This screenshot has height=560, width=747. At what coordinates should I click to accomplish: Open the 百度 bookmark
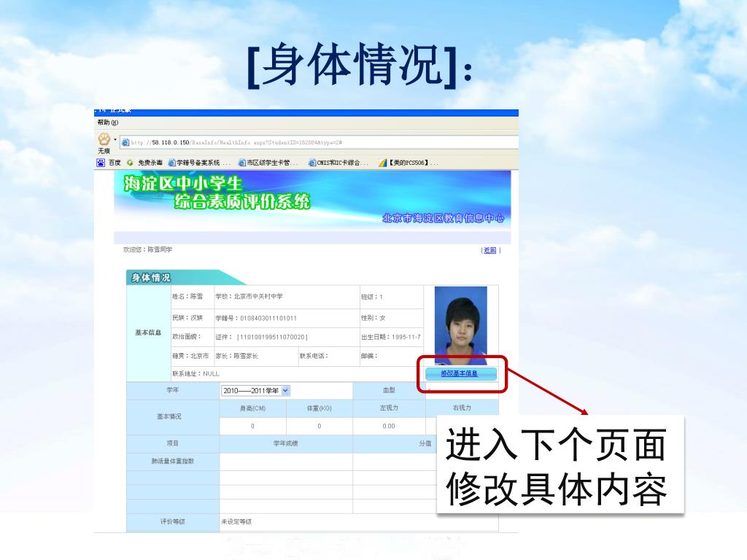(109, 163)
